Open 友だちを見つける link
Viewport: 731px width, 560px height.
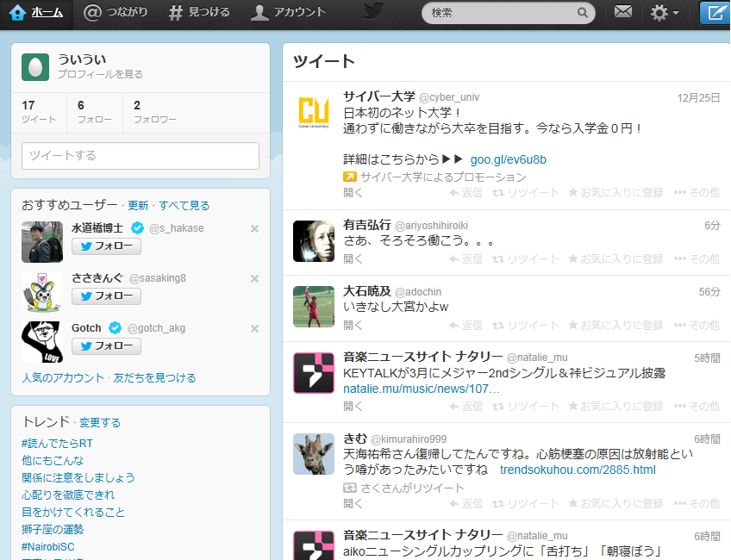tap(154, 378)
